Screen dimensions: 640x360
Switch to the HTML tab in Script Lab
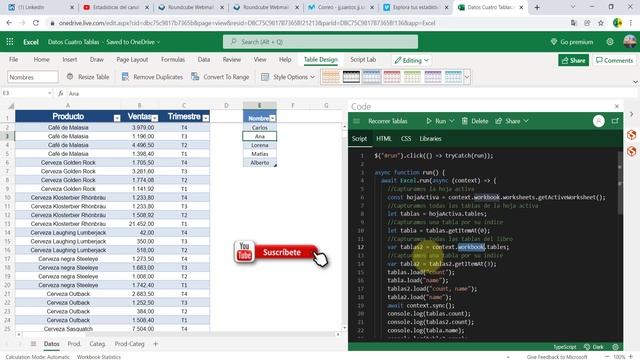pos(384,138)
